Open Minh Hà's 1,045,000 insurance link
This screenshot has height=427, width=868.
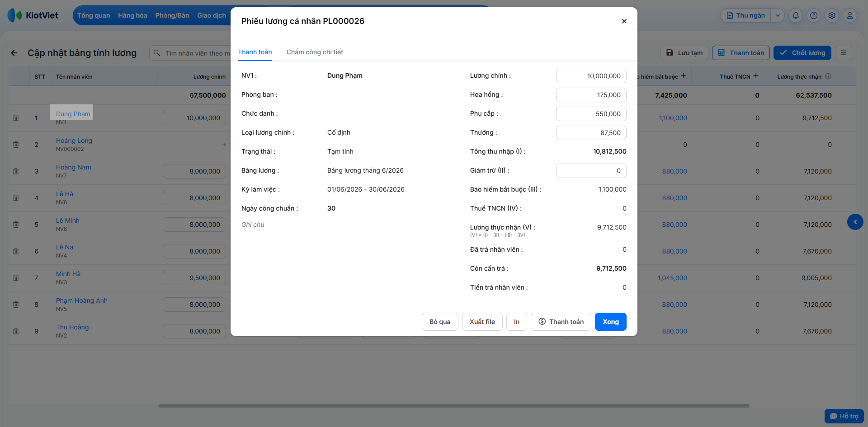(x=672, y=278)
